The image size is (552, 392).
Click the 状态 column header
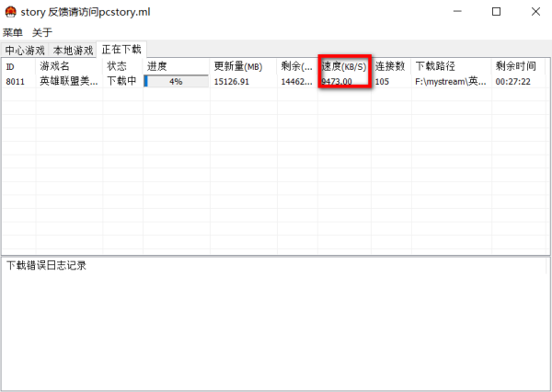[117, 66]
